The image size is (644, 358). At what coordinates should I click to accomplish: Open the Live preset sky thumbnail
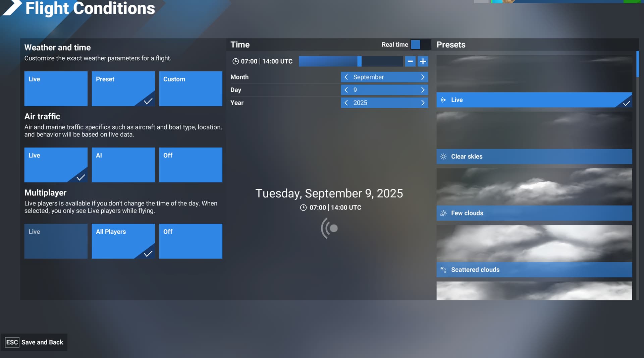pyautogui.click(x=534, y=74)
